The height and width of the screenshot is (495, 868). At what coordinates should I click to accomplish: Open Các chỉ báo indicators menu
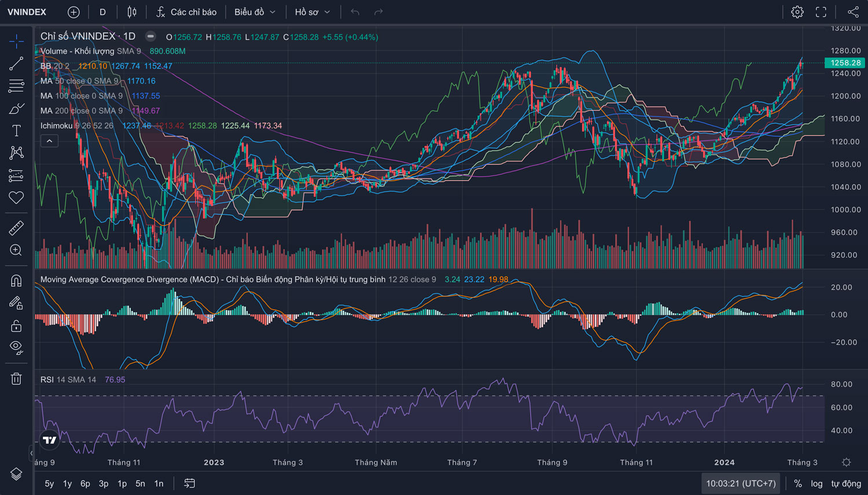click(186, 12)
